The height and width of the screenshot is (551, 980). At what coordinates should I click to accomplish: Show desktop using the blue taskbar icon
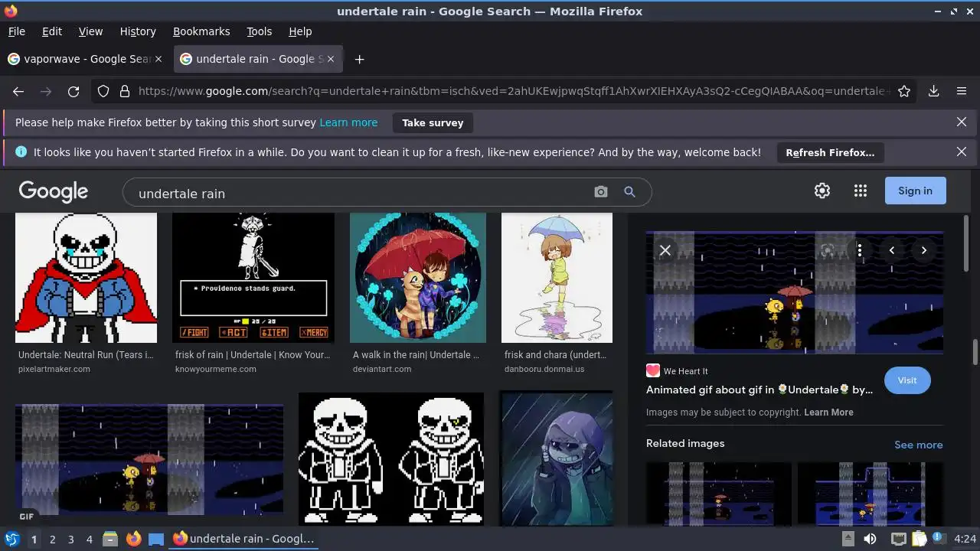[x=156, y=539]
